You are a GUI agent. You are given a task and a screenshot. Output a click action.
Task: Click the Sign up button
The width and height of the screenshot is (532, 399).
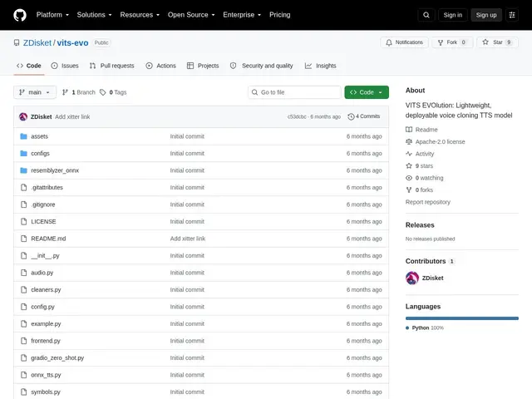[486, 15]
